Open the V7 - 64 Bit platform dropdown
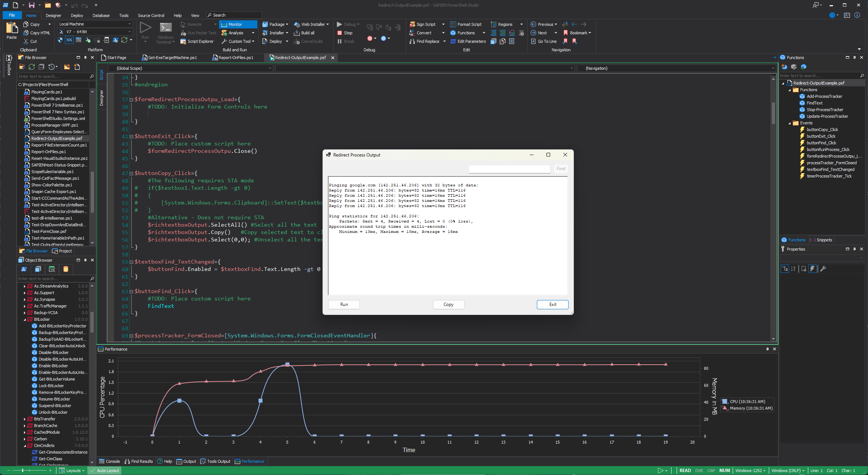Screen dimensions: 868x475 [x=95, y=32]
